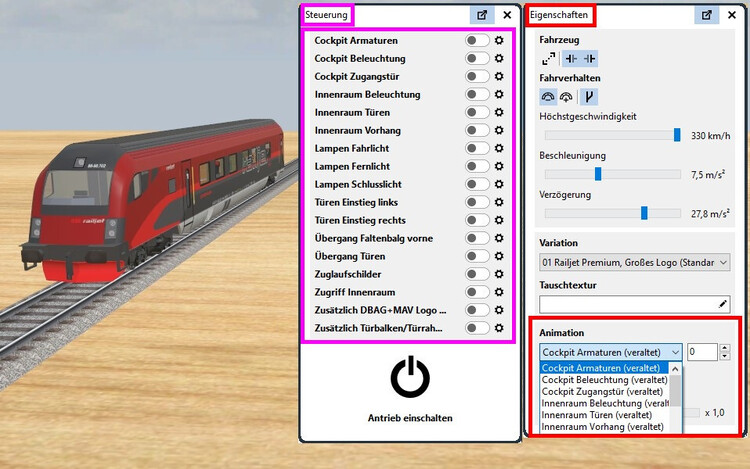This screenshot has height=469, width=750.
Task: Open settings gear for Cockpit Beleuchtung
Action: [499, 58]
